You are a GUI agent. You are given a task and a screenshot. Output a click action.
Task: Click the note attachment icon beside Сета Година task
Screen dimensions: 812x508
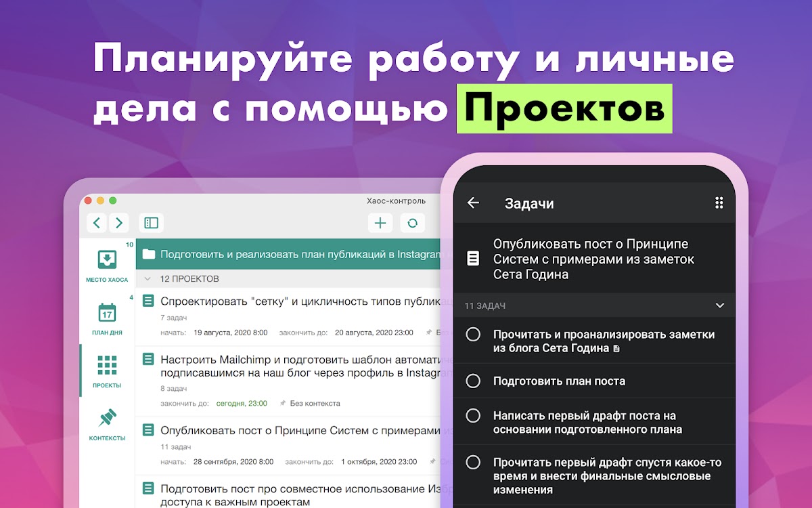click(616, 349)
